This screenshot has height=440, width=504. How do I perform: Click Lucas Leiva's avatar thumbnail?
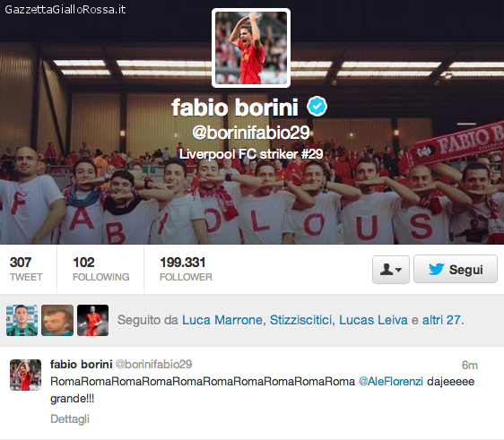[x=92, y=320]
